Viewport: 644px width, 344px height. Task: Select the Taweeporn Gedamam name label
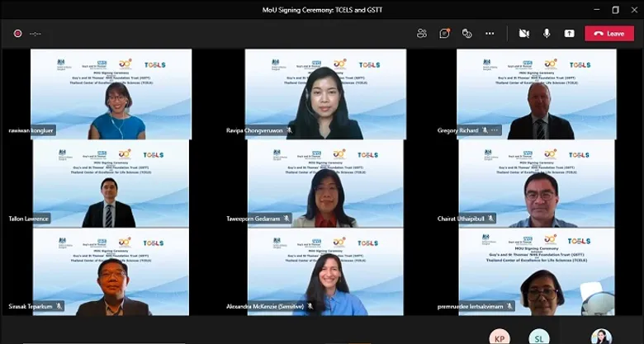[x=253, y=219]
